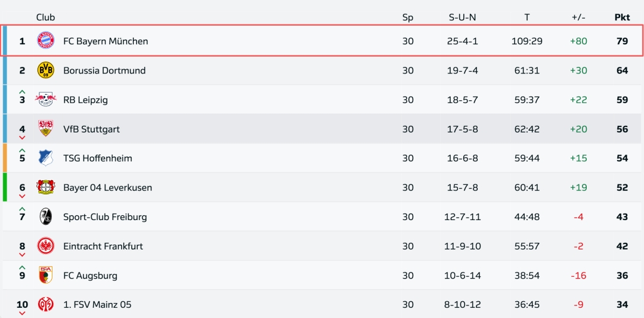Click the Bayer 04 Leverkusen logo
644x318 pixels.
click(x=46, y=187)
